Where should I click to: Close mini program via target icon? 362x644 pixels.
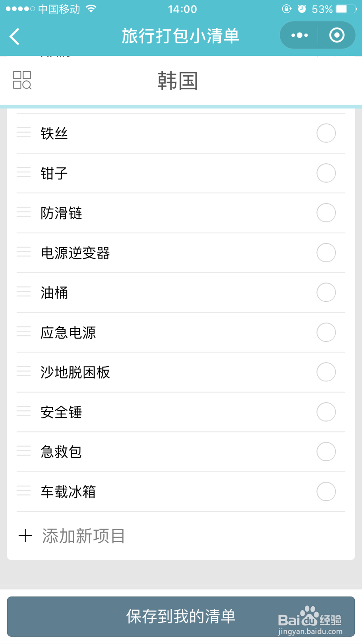tap(337, 35)
